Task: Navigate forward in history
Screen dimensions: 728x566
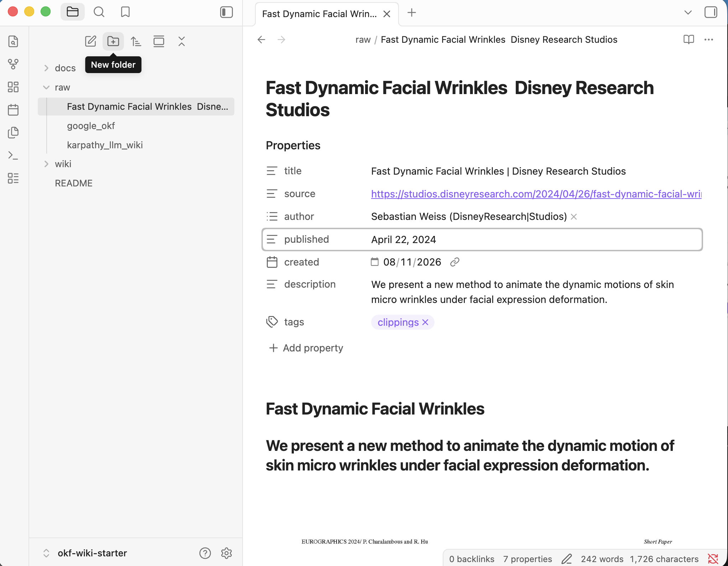Action: 281,40
